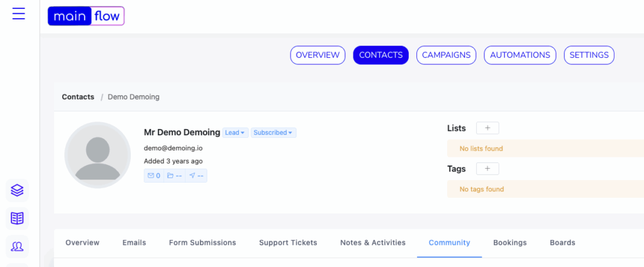Open the people contacts sidebar icon
This screenshot has width=644, height=267.
tap(17, 246)
